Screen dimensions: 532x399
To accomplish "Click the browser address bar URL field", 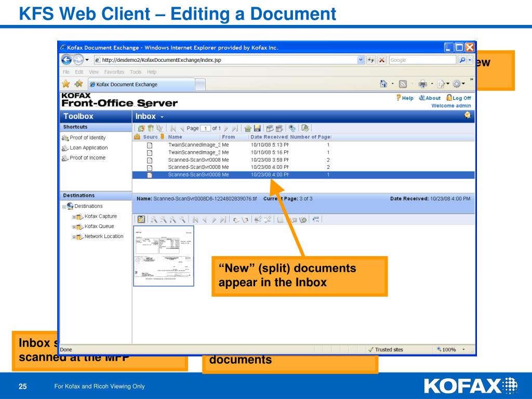I will pyautogui.click(x=225, y=60).
